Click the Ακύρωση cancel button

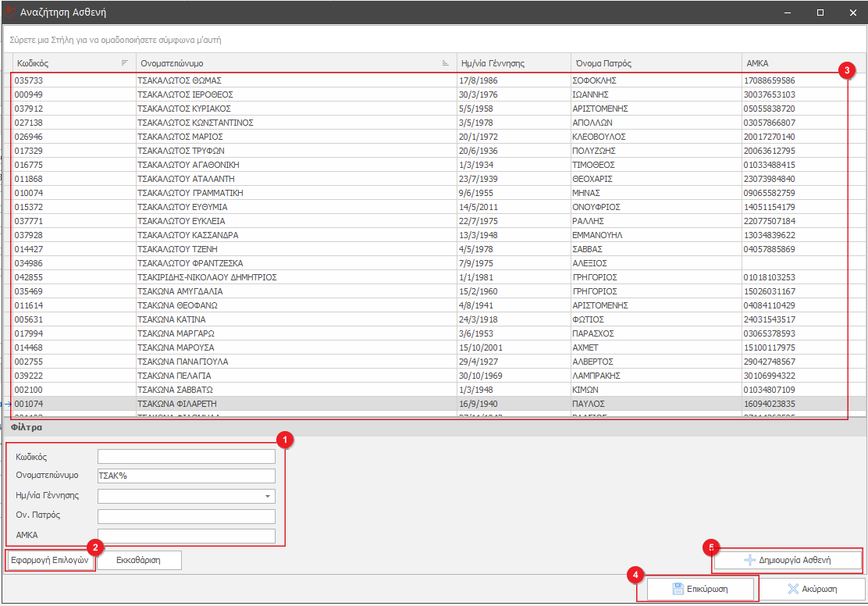tap(812, 589)
